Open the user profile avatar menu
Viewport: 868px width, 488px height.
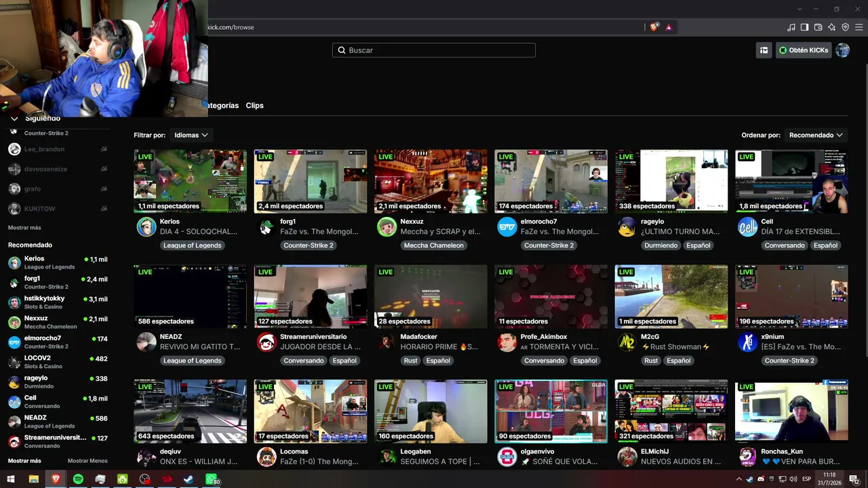(x=842, y=50)
